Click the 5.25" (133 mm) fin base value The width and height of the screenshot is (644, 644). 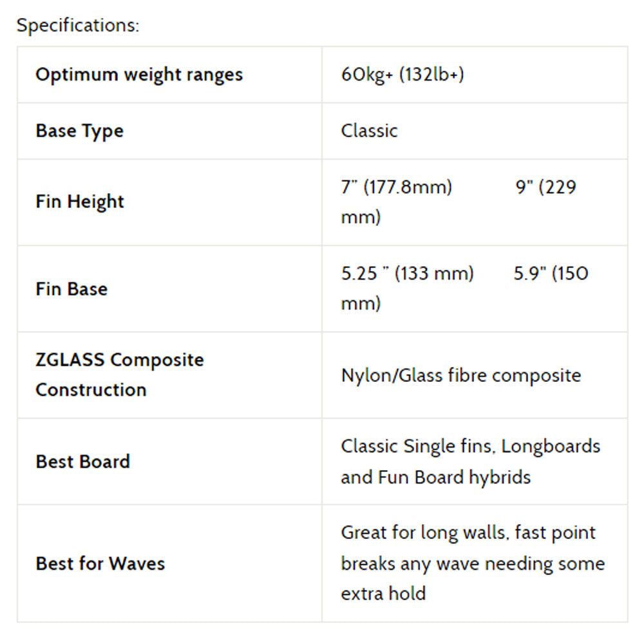(x=407, y=274)
